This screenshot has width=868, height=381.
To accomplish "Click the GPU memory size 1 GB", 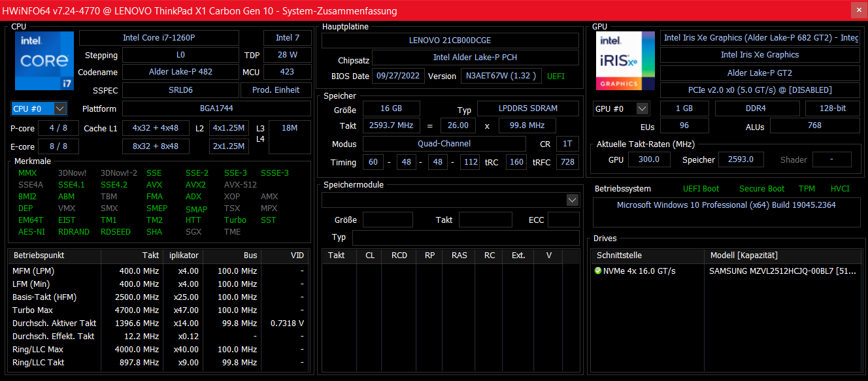I will pyautogui.click(x=684, y=108).
